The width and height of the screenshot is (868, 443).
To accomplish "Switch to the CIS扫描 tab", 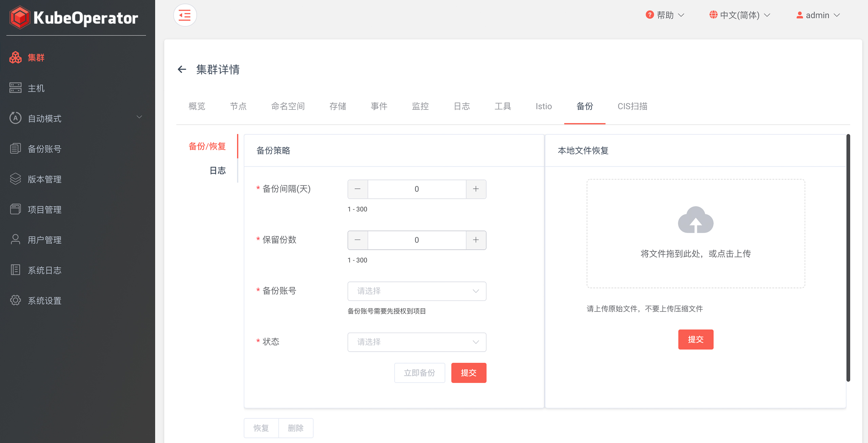I will pos(632,106).
